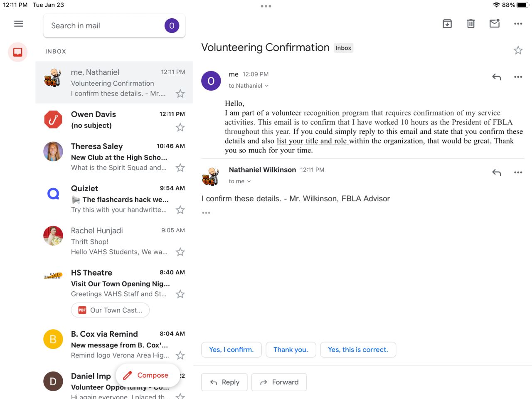Open the Our Town Cast PDF attachment

point(110,310)
